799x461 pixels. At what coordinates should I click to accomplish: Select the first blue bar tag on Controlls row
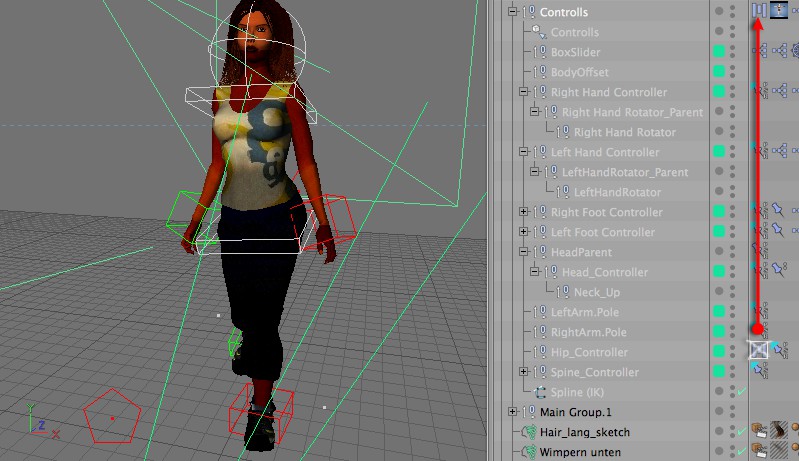point(759,10)
